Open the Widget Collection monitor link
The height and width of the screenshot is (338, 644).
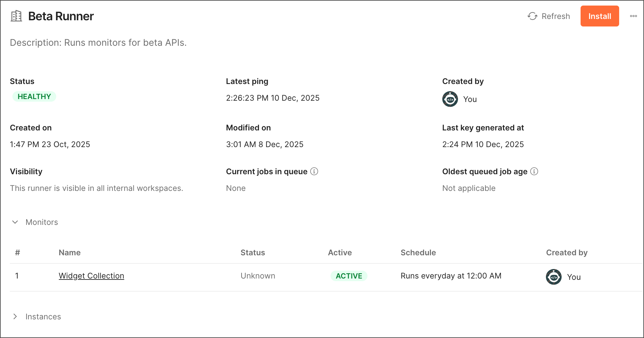[91, 276]
